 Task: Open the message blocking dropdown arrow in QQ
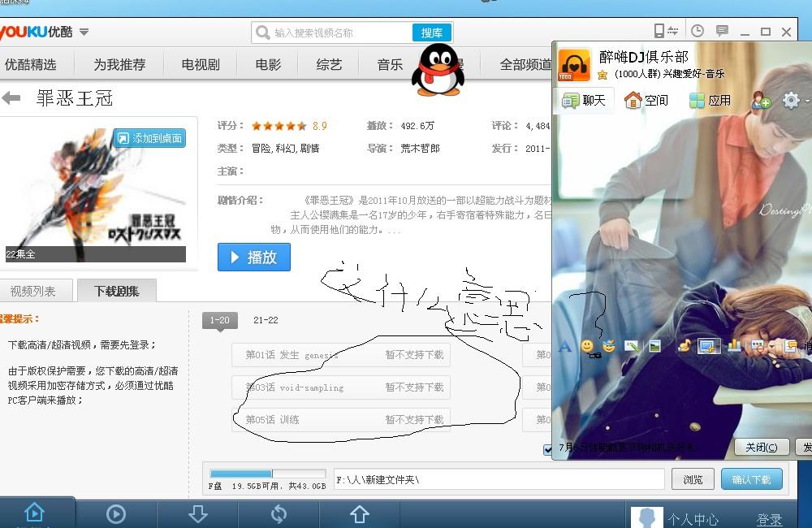(x=771, y=345)
